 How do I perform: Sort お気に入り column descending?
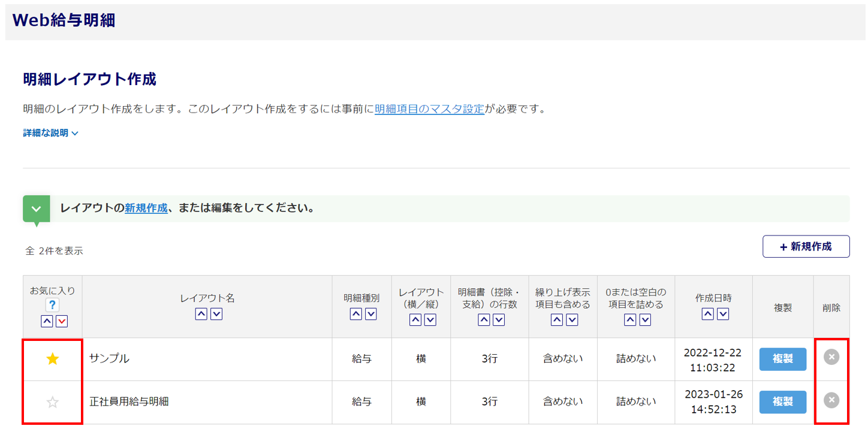pos(62,321)
